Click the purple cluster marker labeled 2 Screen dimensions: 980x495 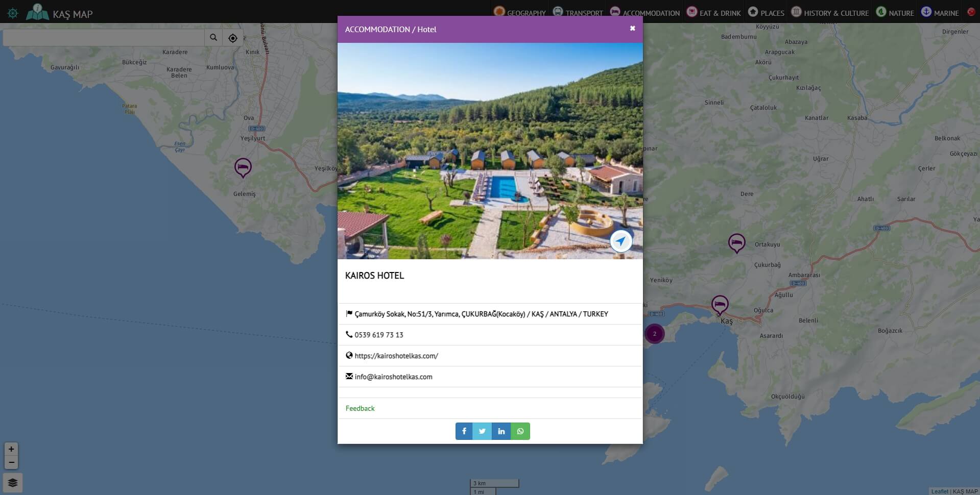655,334
